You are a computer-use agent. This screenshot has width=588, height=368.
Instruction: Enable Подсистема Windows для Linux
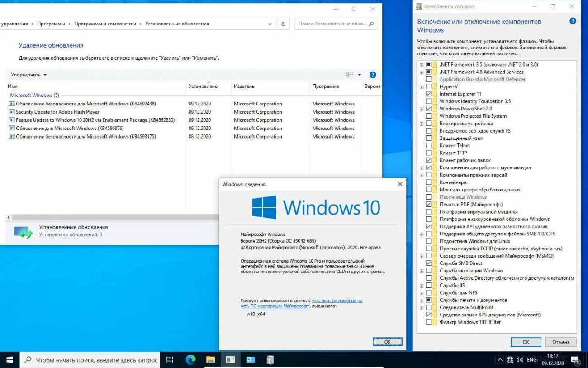[428, 241]
